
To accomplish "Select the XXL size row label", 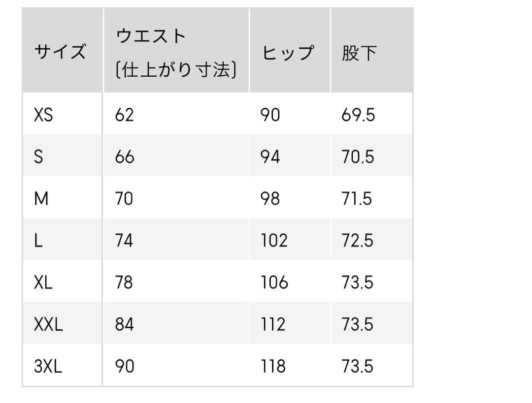I will coord(48,324).
